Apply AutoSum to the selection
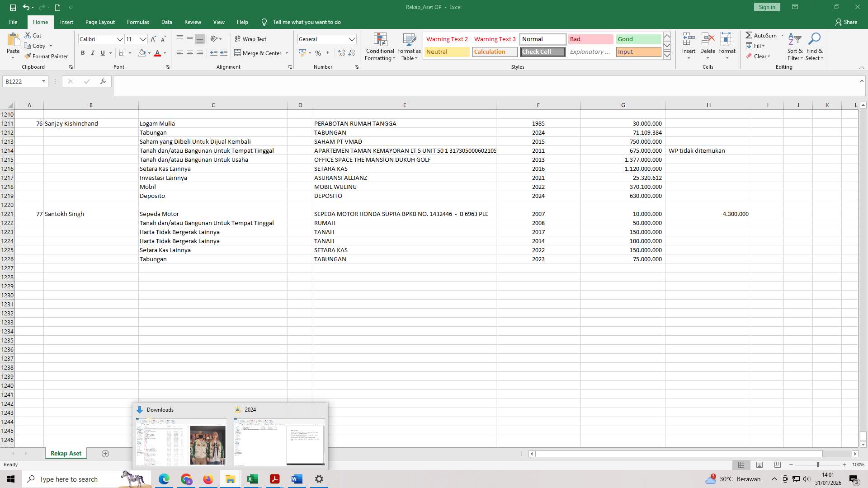Screen dimensions: 868x488 point(763,35)
